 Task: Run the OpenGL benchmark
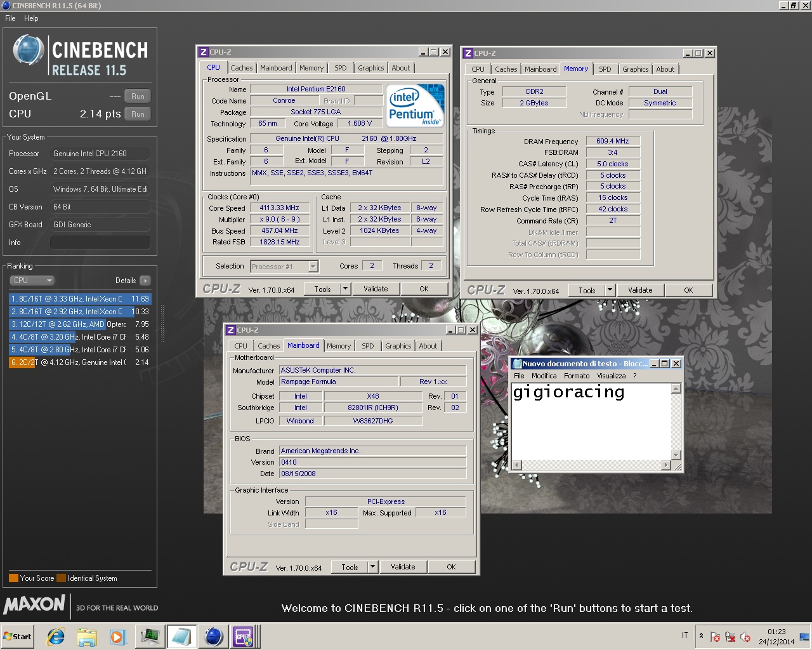point(138,96)
